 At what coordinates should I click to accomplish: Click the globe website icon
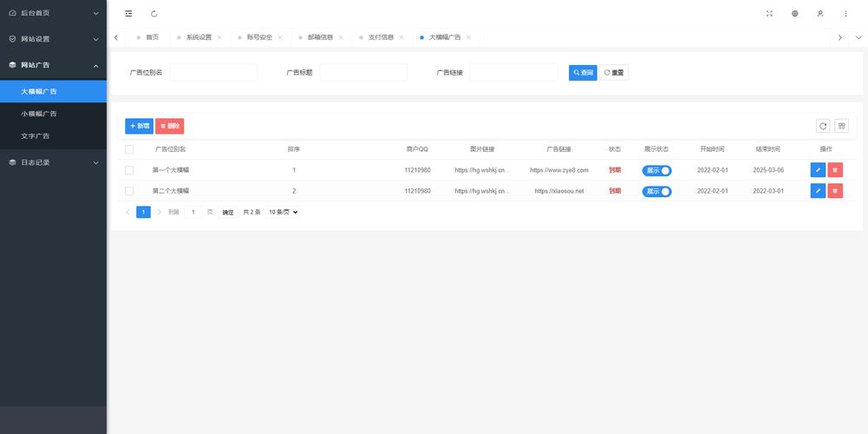[x=794, y=14]
